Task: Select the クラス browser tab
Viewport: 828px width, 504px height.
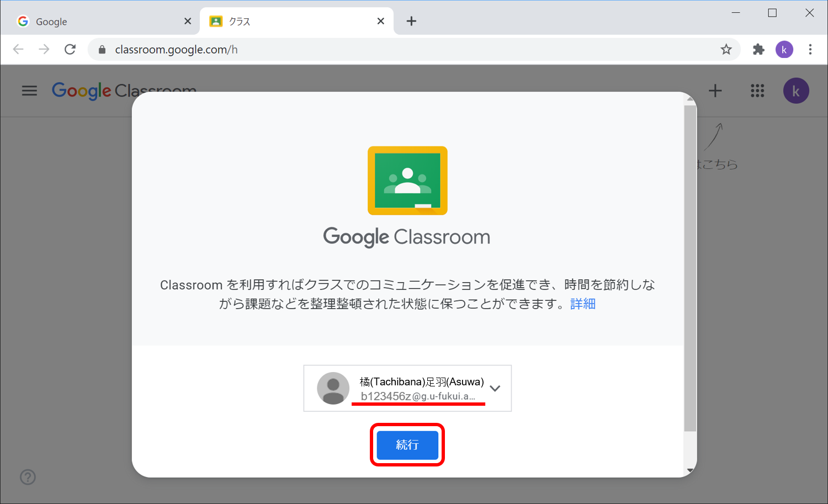Action: [x=296, y=22]
